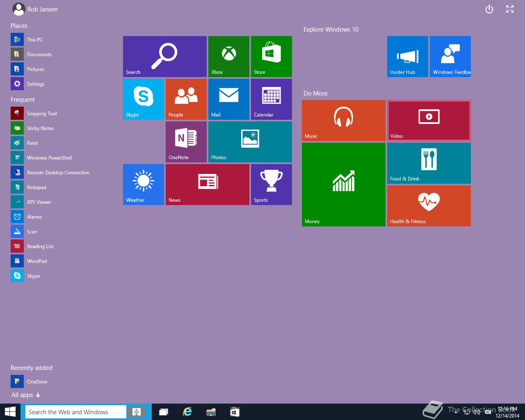525x420 pixels.
Task: Open the Insider Hub tile
Action: point(408,57)
